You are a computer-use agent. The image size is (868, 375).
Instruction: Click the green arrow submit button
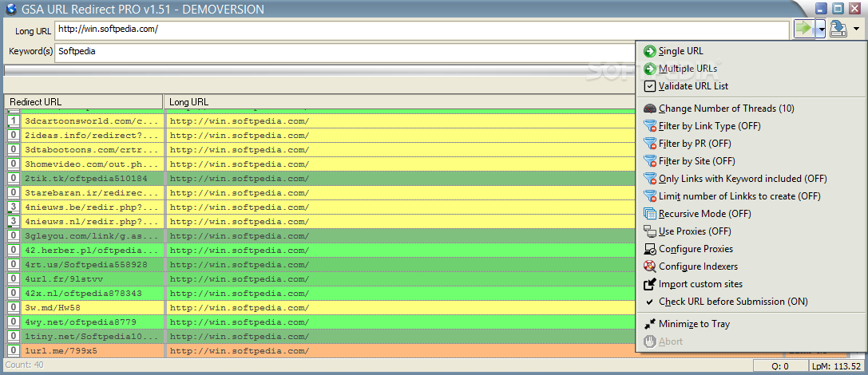coord(804,29)
